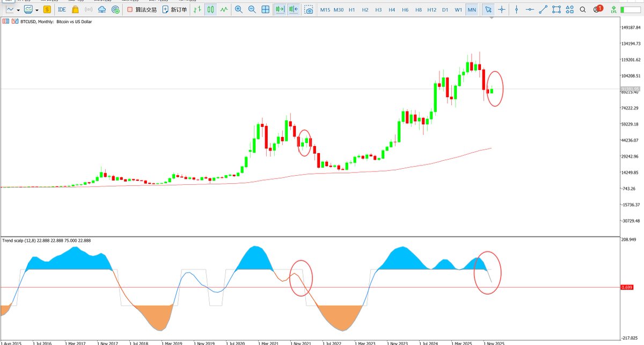
Task: Switch the chart to line chart mode
Action: 223,9
